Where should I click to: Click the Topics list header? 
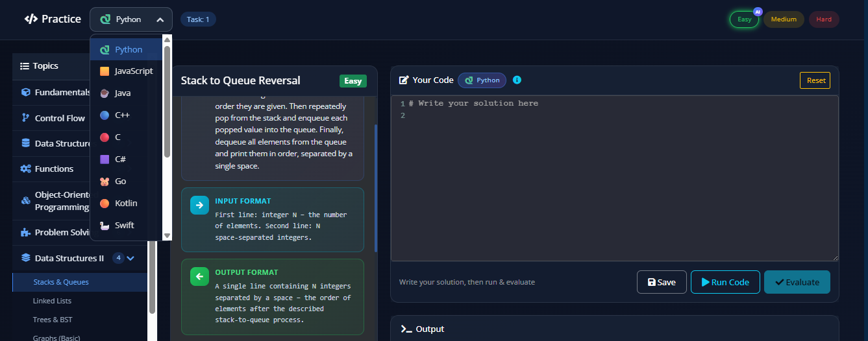[x=52, y=66]
